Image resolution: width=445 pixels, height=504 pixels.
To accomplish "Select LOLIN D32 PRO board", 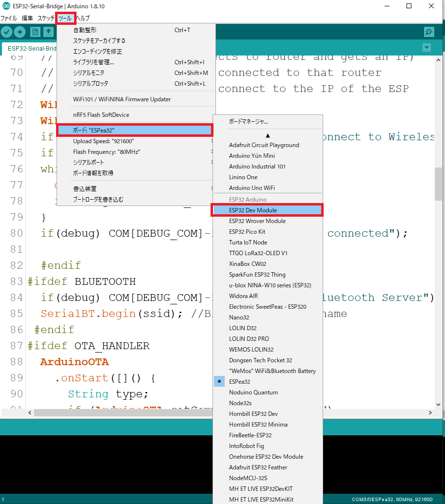I will (x=268, y=339).
